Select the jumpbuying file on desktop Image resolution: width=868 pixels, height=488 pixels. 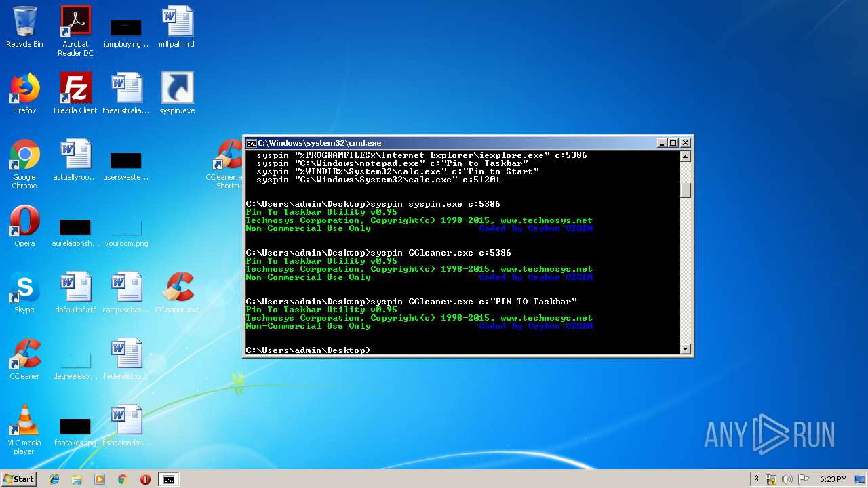click(x=126, y=33)
